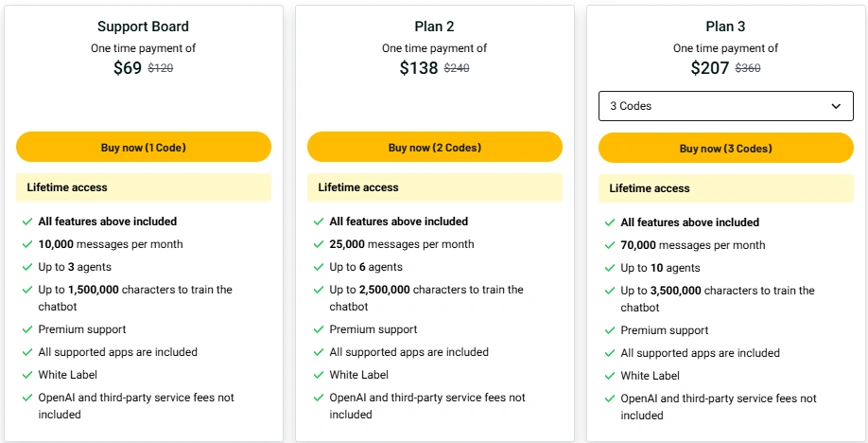Click Buy now (1 Code) button
This screenshot has width=868, height=443.
pos(144,147)
